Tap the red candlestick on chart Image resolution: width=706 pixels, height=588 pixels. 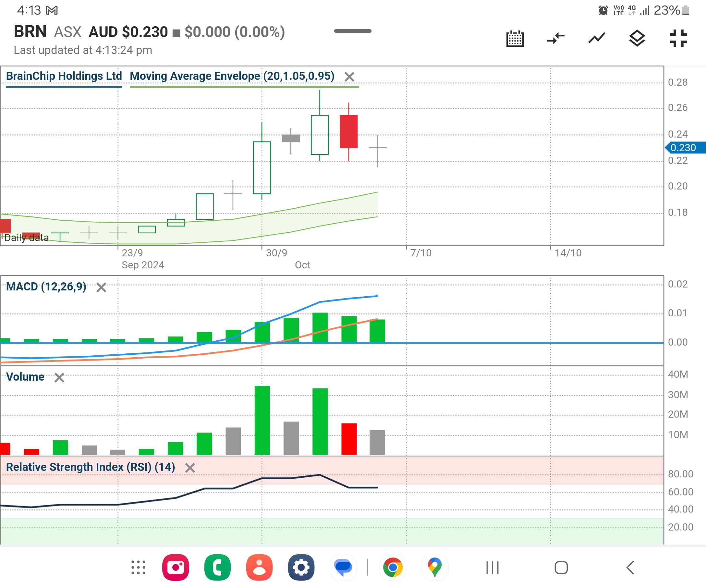(349, 131)
